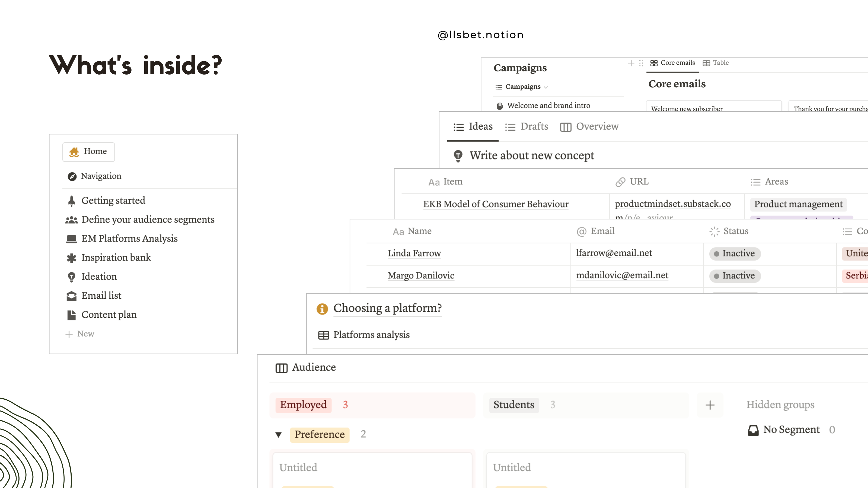This screenshot has height=488, width=868.
Task: Open Getting started page
Action: (113, 201)
